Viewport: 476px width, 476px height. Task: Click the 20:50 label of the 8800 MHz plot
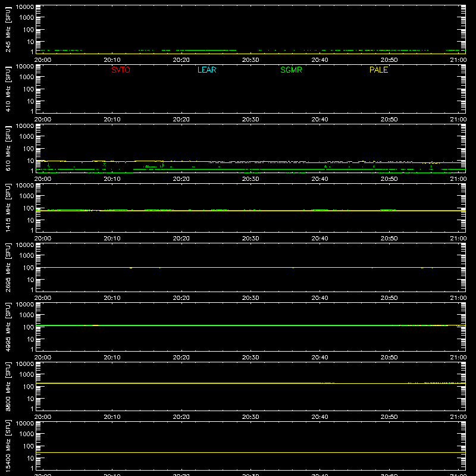click(x=389, y=417)
